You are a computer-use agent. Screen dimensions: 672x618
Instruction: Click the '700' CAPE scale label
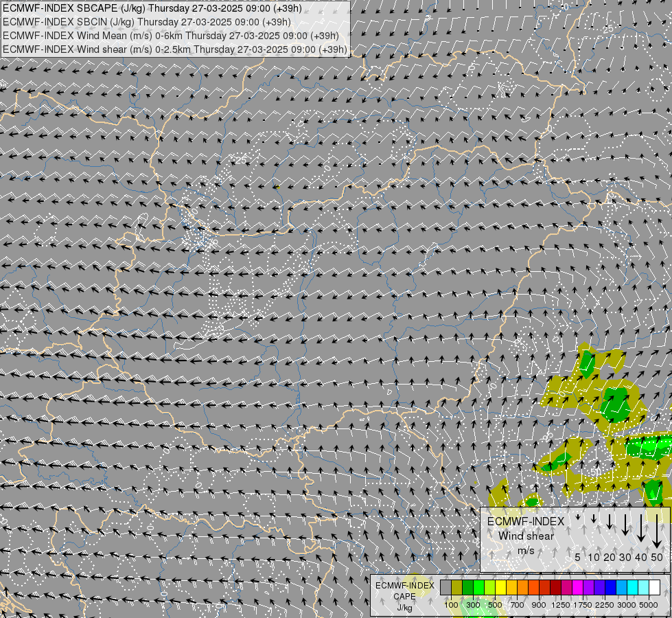coord(518,605)
